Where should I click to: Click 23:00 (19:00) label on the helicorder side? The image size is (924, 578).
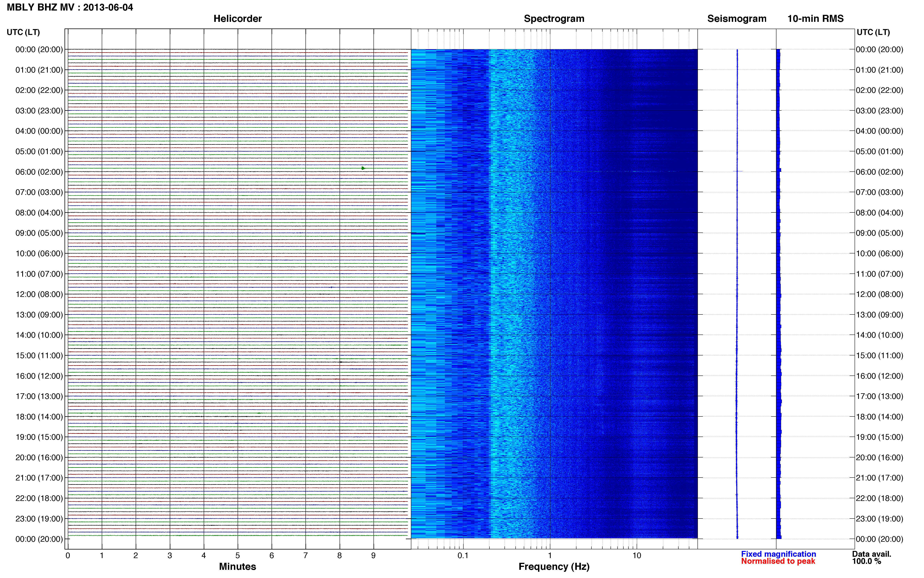coord(39,519)
